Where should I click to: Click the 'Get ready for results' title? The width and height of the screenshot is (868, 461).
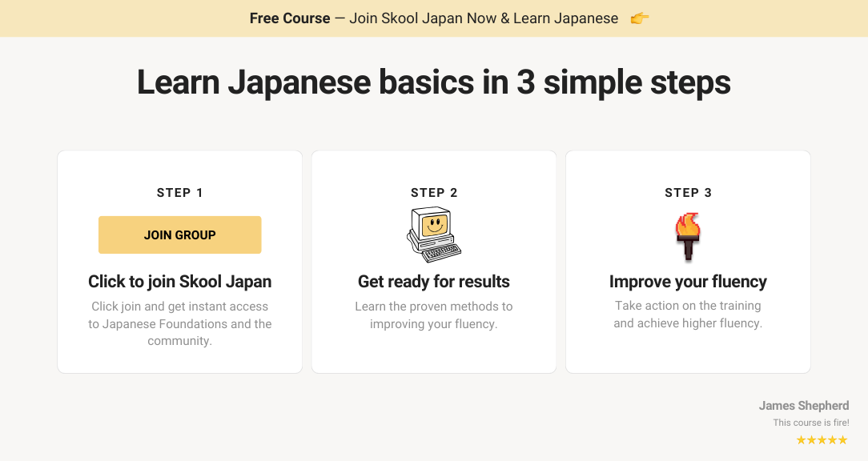coord(434,282)
